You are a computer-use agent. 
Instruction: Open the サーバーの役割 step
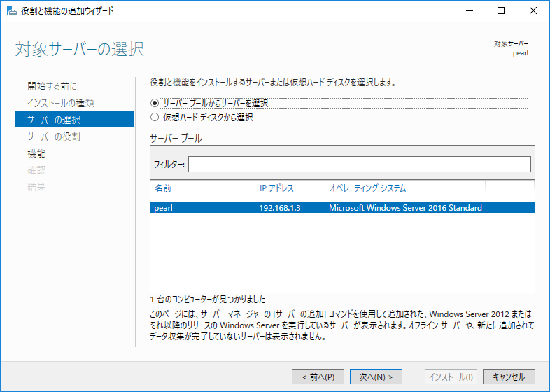pos(54,136)
